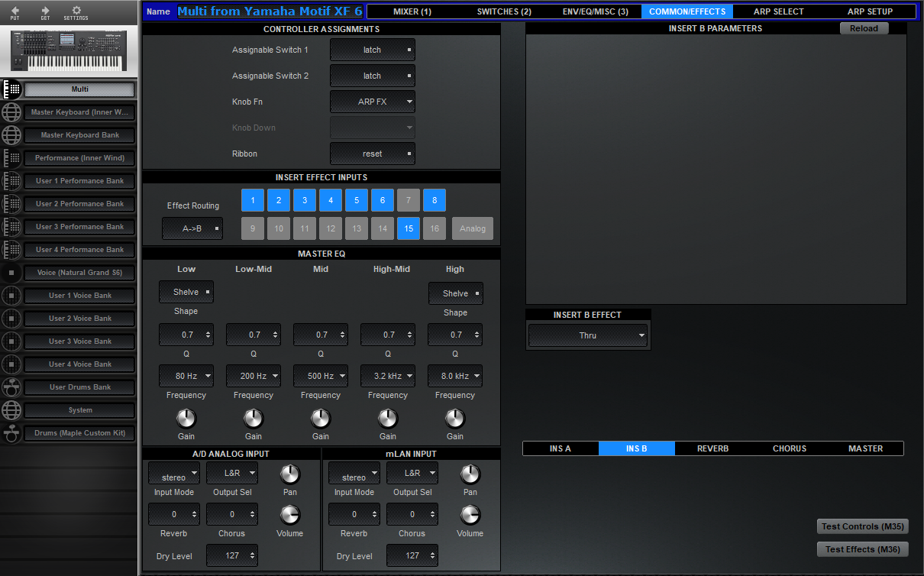Image resolution: width=924 pixels, height=576 pixels.
Task: Select the User 3 Voice Bank entry
Action: pyautogui.click(x=79, y=341)
